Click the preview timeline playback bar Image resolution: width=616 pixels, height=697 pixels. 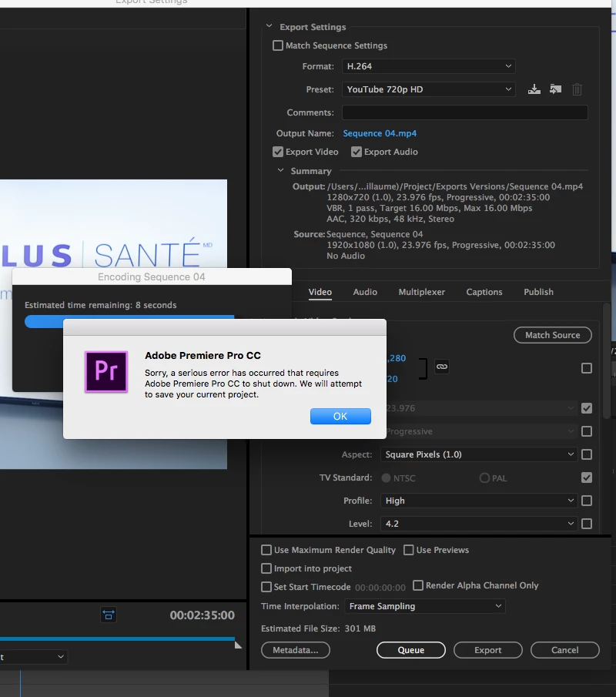(117, 638)
